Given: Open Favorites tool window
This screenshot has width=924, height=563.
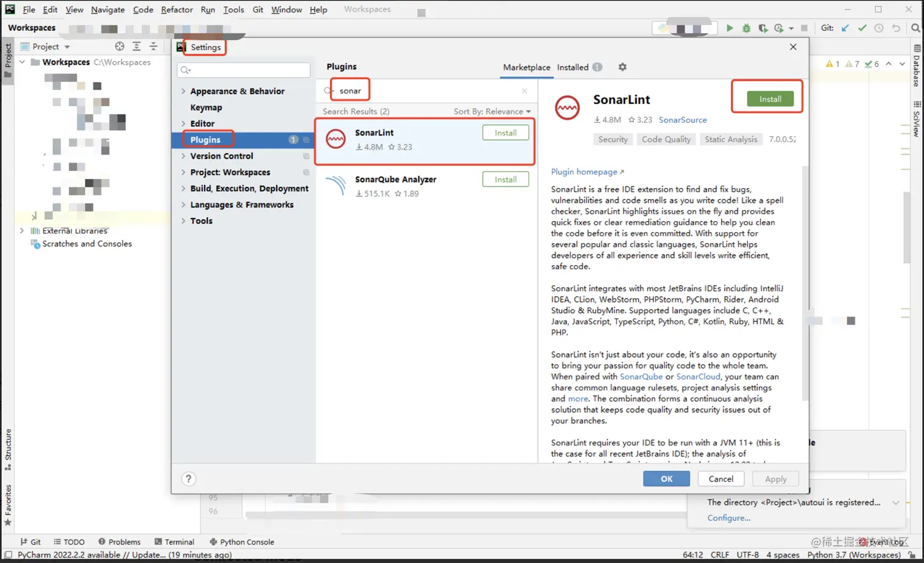Looking at the screenshot, I should point(8,505).
